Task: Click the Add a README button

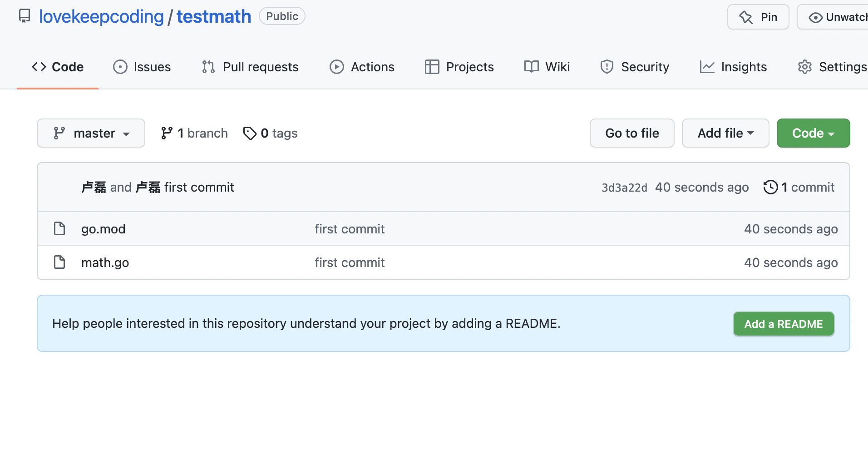Action: click(x=783, y=324)
